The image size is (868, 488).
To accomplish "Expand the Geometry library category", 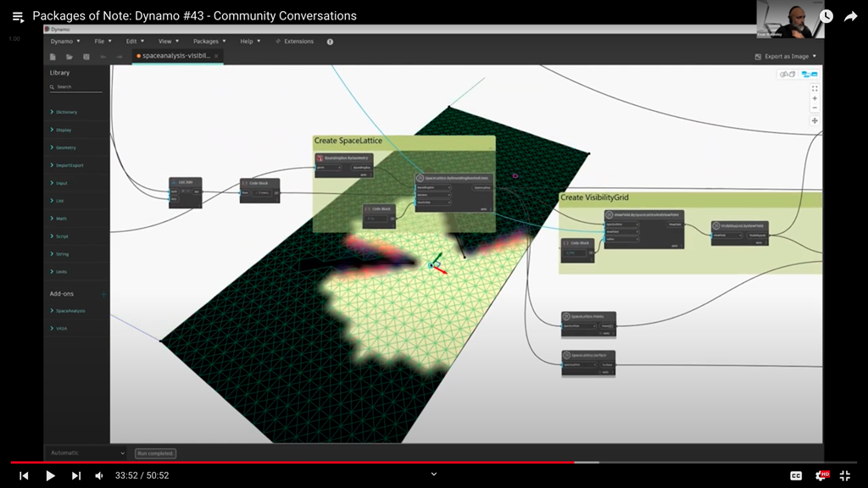I will click(x=66, y=148).
